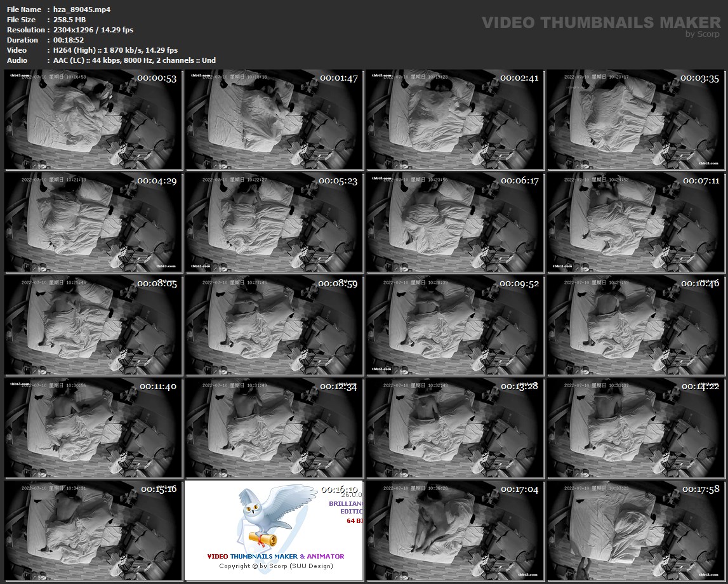Click the 00:05:23 frame preview
The image size is (728, 584).
(274, 223)
